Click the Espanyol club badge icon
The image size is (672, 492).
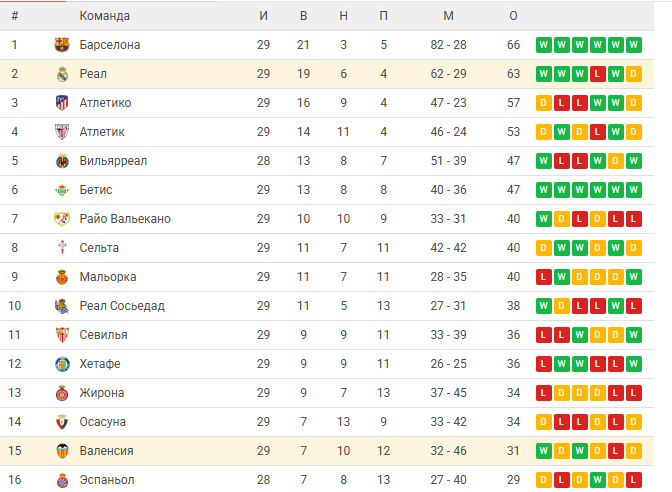[62, 480]
